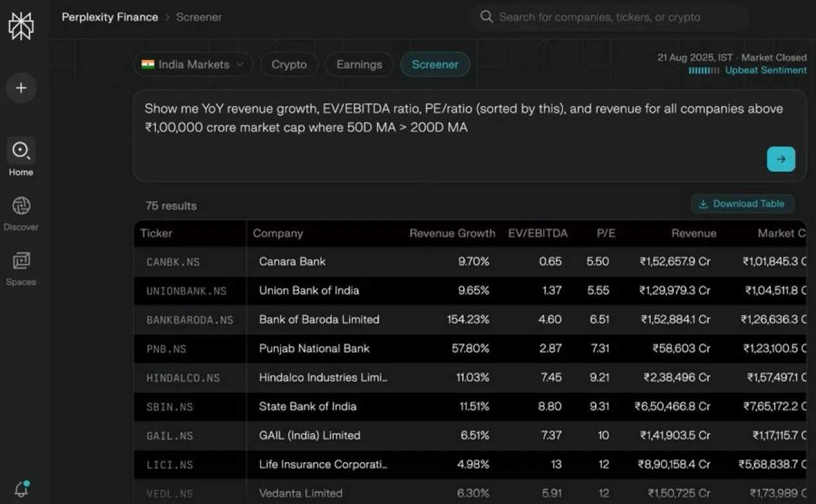Download the results table
The height and width of the screenshot is (504, 816).
[x=743, y=204]
